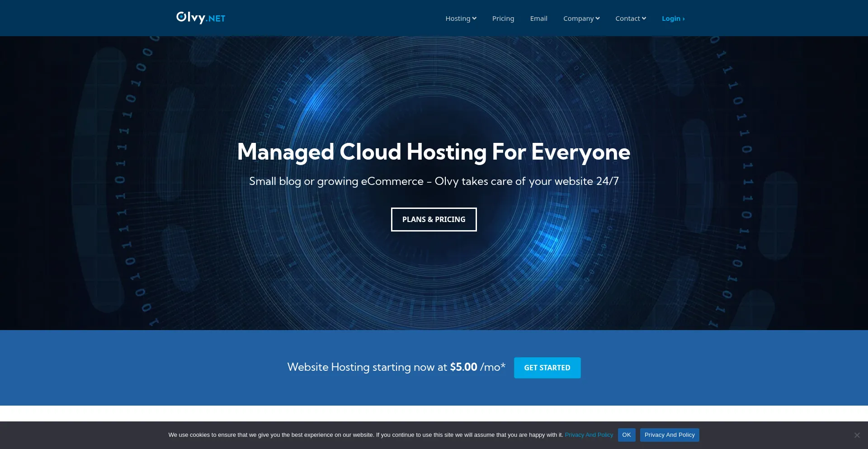The width and height of the screenshot is (868, 449).
Task: Dismiss the cookie notice with the X icon
Action: click(x=856, y=435)
